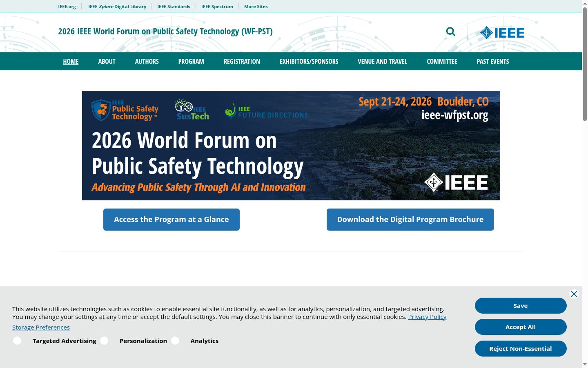The image size is (588, 368).
Task: Click the IEEE logo in the header
Action: [x=502, y=33]
